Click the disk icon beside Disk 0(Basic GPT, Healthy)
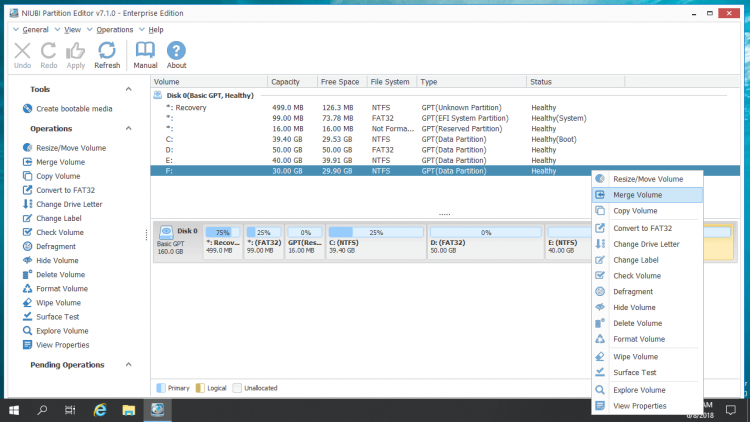The image size is (750, 422). pyautogui.click(x=157, y=95)
